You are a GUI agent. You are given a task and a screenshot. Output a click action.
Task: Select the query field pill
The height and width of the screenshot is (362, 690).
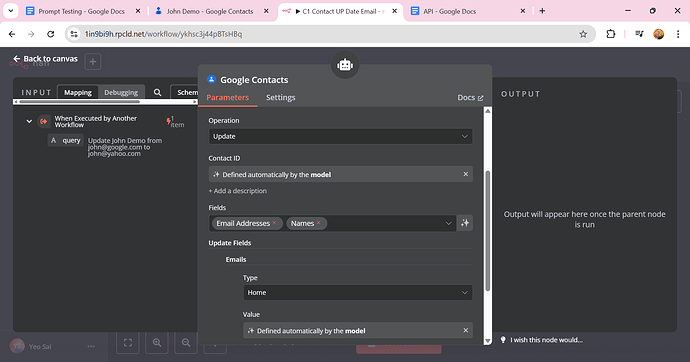66,140
